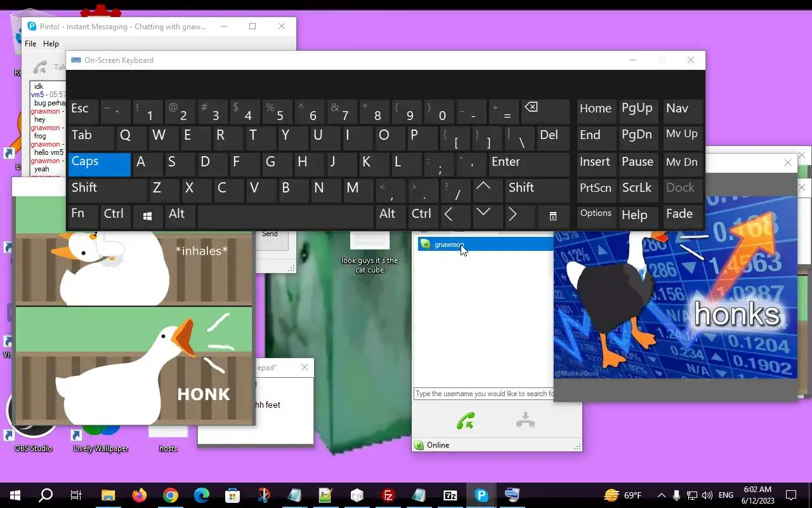Screen dimensions: 812x508
Task: Click the volume speaker icon in the system tray
Action: click(707, 495)
